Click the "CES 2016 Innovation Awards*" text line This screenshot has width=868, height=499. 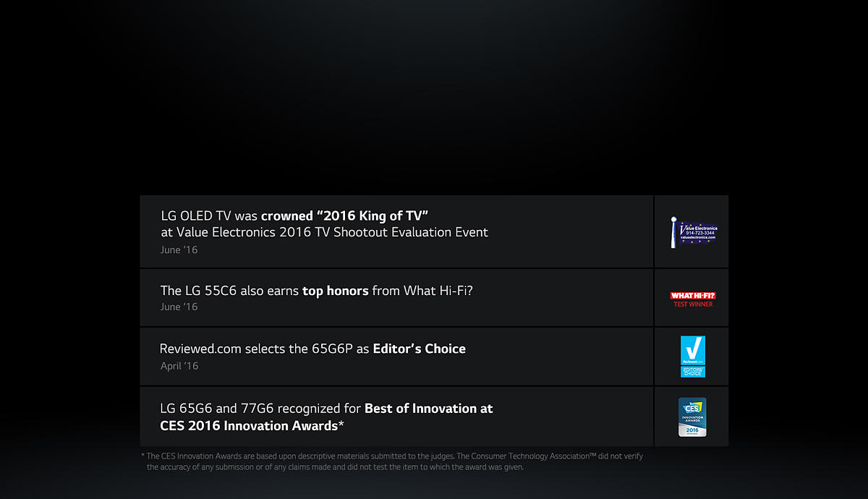click(x=252, y=426)
